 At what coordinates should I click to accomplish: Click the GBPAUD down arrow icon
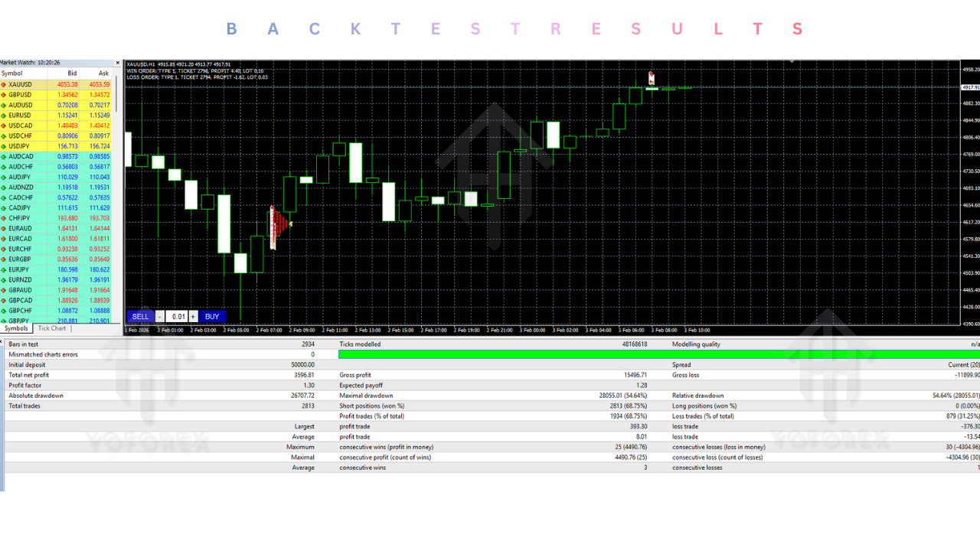[x=4, y=290]
